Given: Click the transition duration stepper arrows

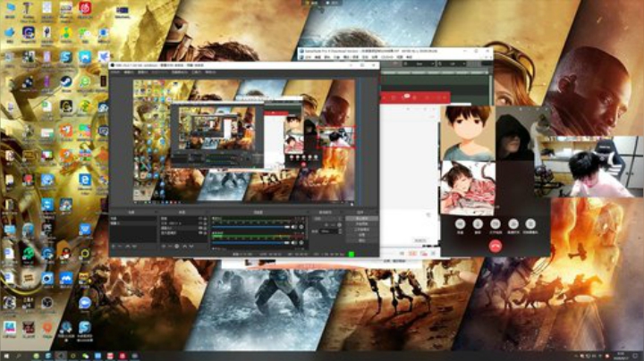Looking at the screenshot, I should (341, 231).
